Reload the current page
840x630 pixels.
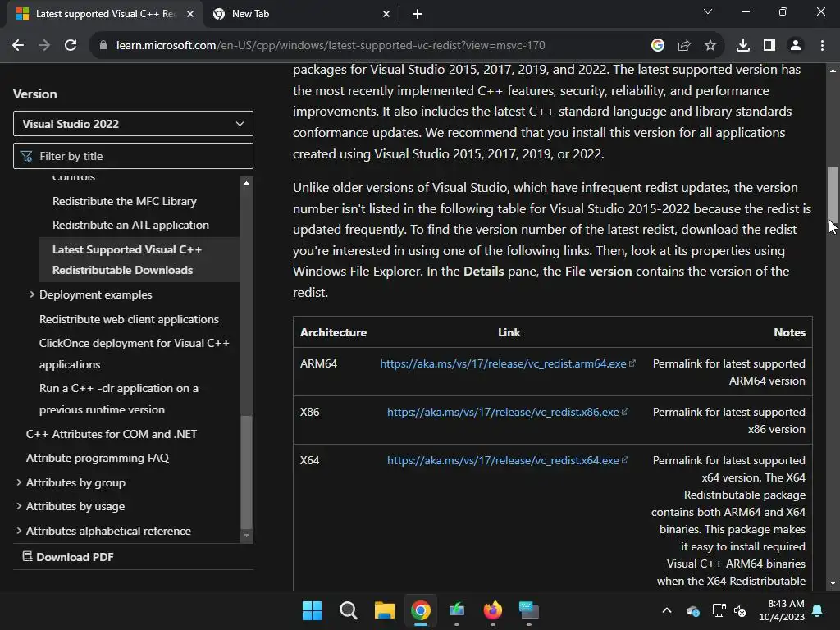click(x=71, y=46)
